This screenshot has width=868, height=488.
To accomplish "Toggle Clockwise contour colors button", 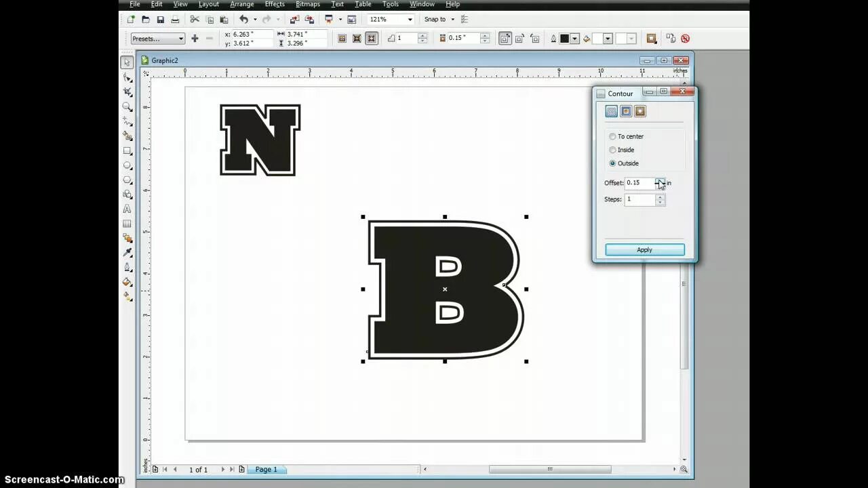I will [x=520, y=39].
